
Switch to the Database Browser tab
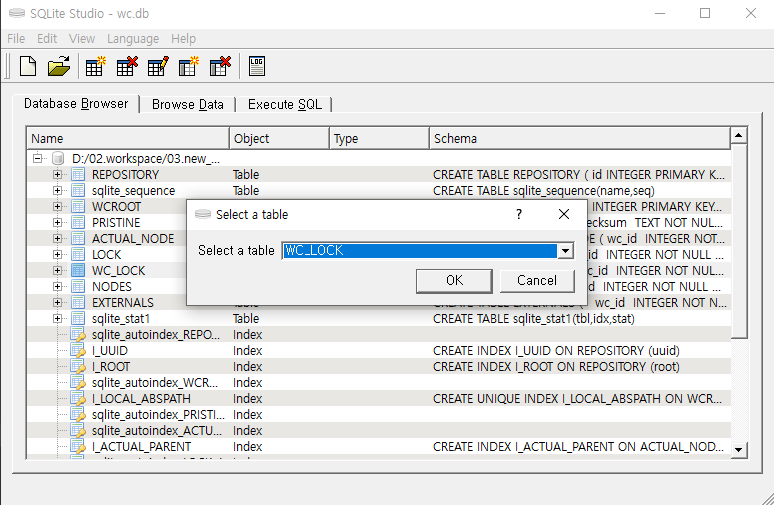[x=77, y=104]
